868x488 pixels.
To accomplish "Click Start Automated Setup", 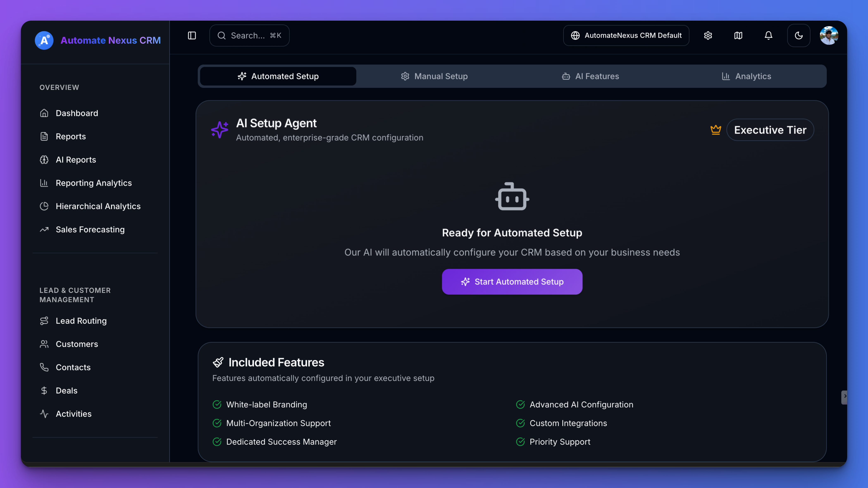I will pyautogui.click(x=512, y=282).
